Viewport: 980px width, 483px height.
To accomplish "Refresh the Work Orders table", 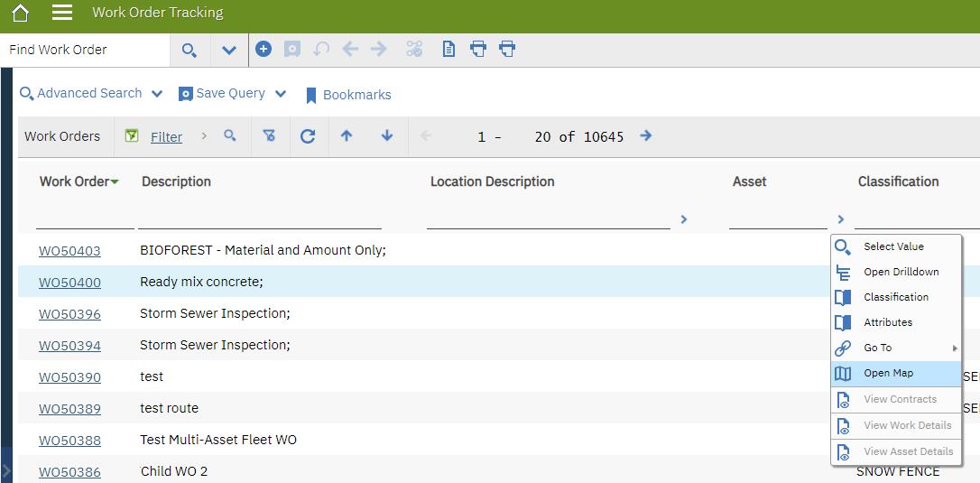I will (x=308, y=135).
